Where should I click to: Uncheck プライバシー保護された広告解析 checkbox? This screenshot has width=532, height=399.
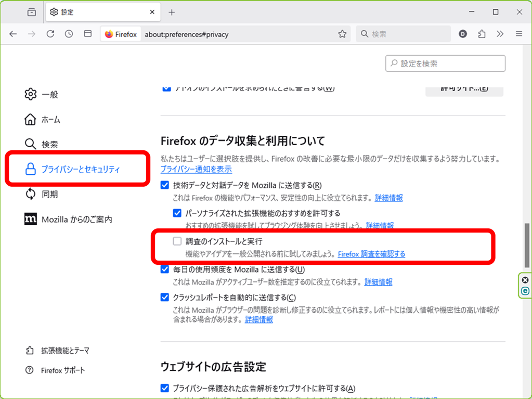165,388
